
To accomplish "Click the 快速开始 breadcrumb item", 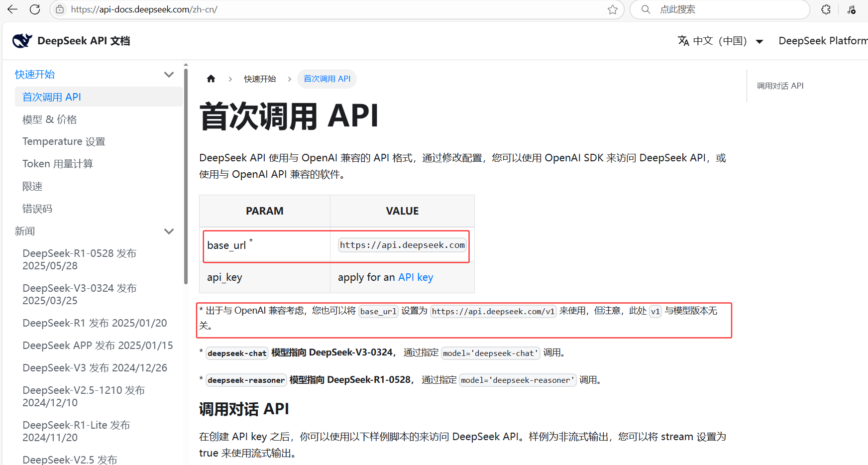I will click(260, 79).
